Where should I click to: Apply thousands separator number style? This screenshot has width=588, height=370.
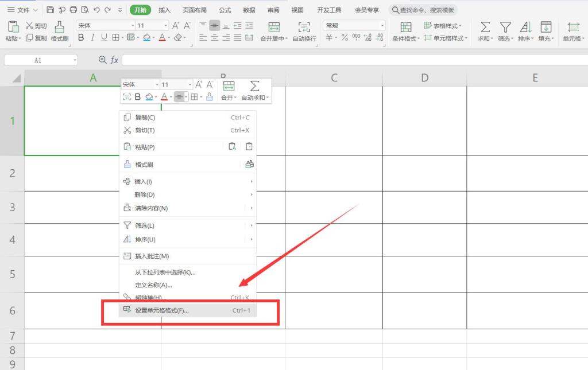356,37
